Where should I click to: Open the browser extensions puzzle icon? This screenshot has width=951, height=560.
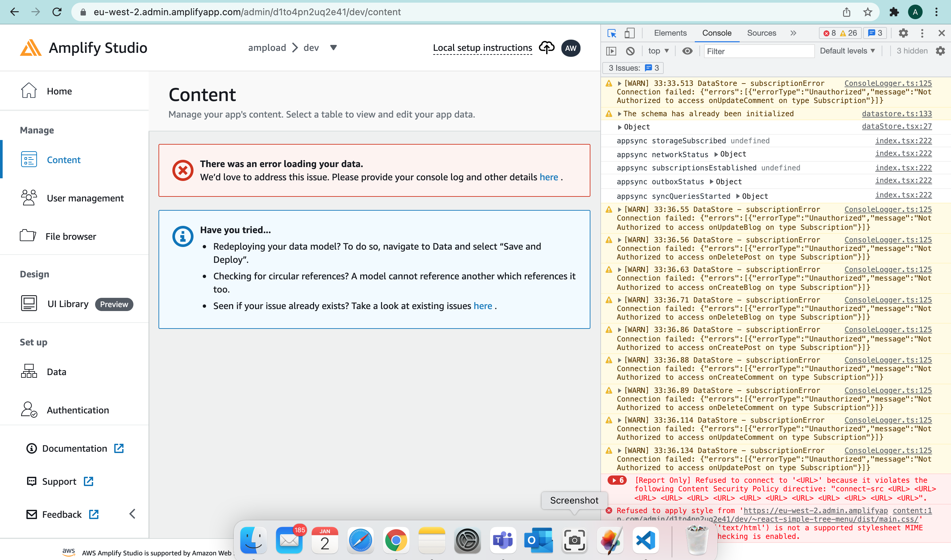[894, 12]
